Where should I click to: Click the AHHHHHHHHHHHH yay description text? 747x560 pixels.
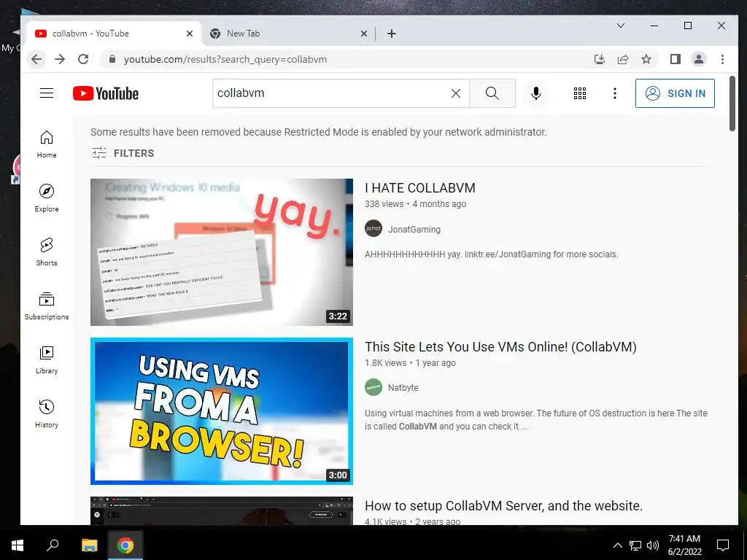(x=491, y=254)
